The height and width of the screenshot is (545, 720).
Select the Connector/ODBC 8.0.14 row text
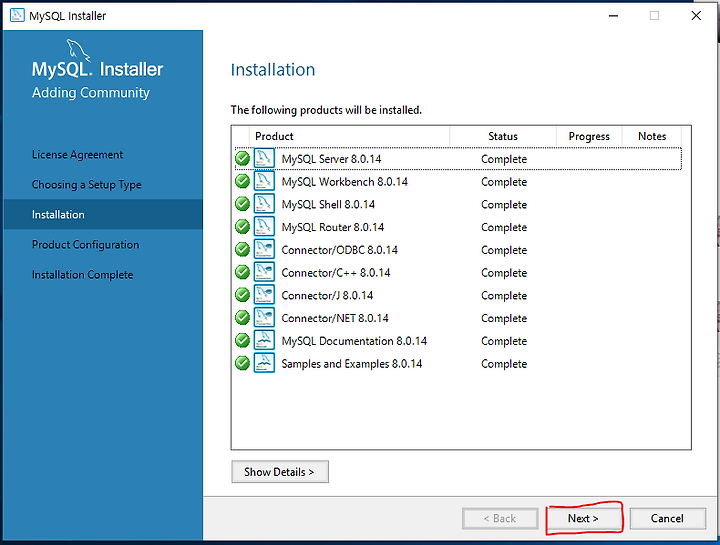[339, 250]
